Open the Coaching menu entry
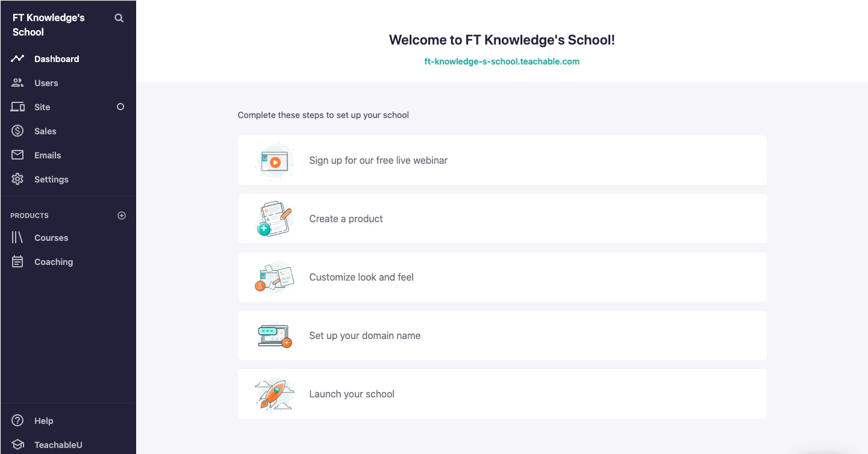Screen dimensions: 868x454 [54, 261]
